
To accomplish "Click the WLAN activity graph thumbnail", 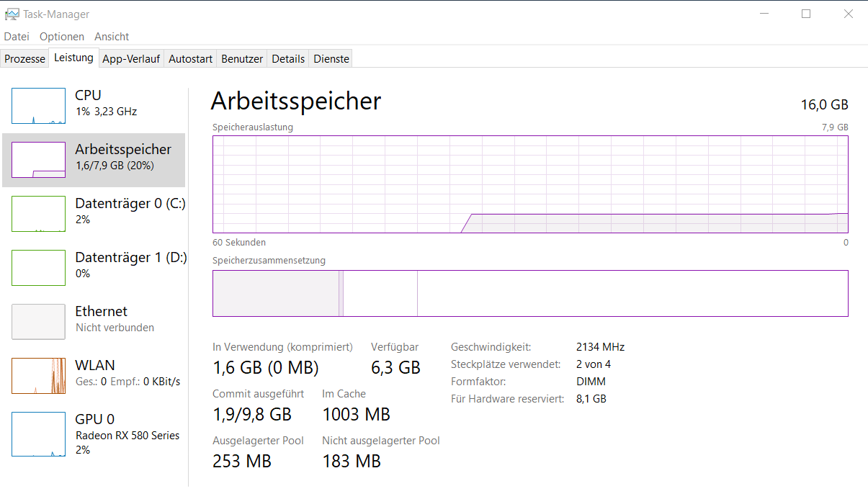I will 38,376.
